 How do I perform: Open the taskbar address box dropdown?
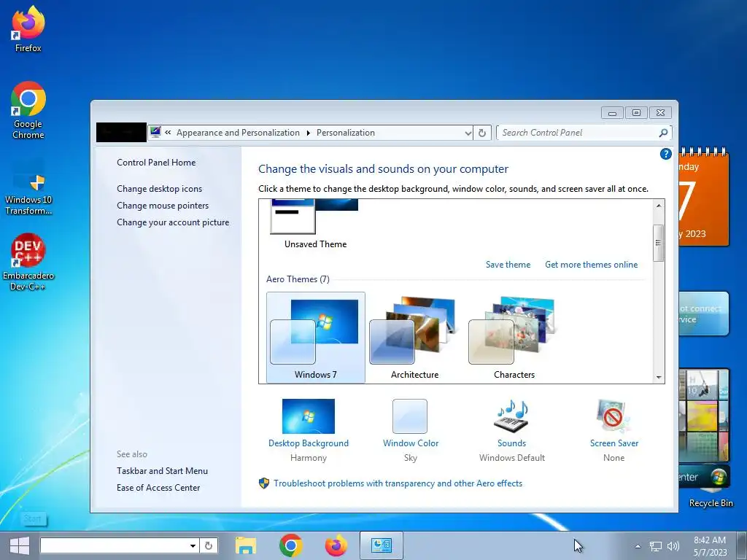(193, 545)
